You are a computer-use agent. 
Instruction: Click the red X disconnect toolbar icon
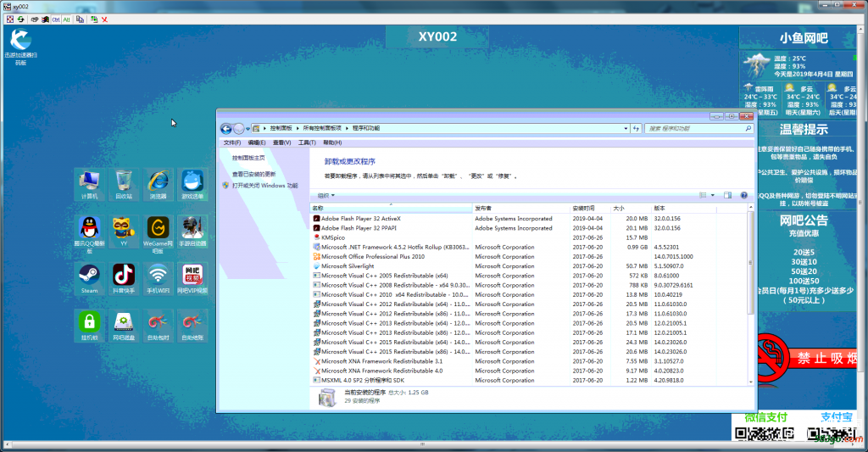pos(104,20)
